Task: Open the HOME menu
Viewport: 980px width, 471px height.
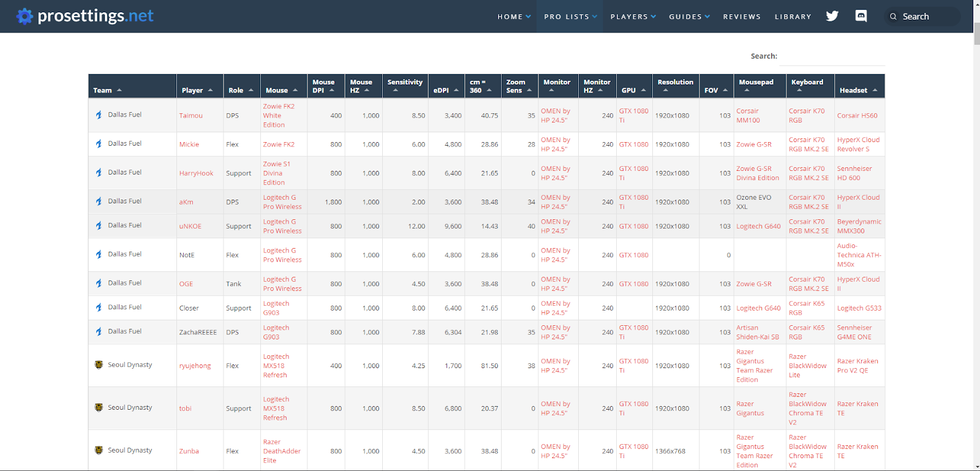Action: (514, 17)
